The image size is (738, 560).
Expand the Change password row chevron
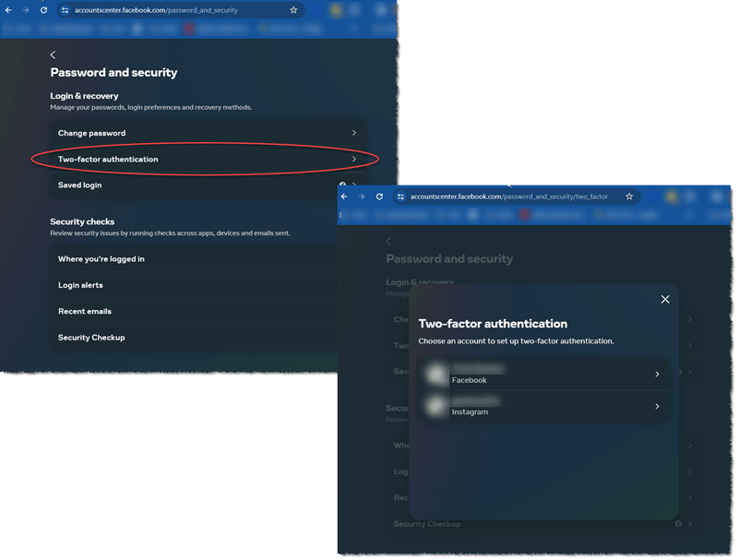tap(354, 133)
